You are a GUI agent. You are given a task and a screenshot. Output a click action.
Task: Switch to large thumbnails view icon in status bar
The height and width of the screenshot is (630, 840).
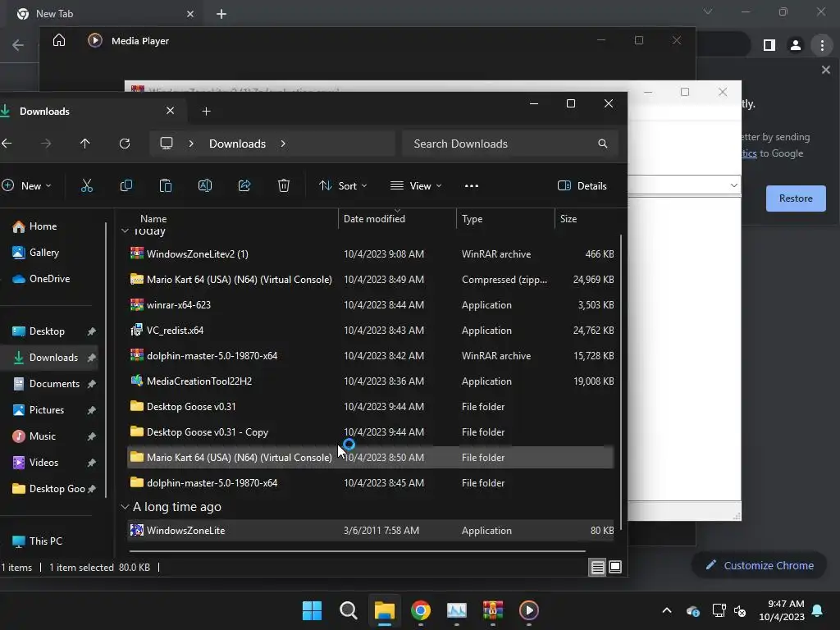point(615,567)
